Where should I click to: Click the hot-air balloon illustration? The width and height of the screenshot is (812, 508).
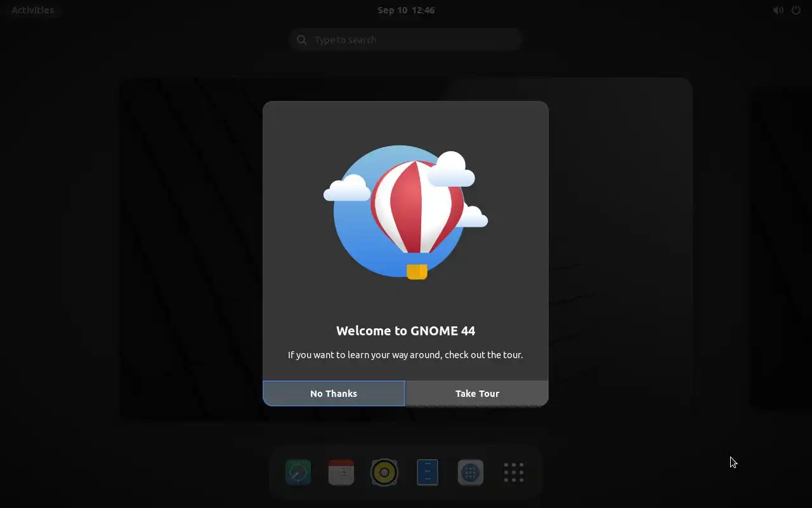click(x=405, y=213)
